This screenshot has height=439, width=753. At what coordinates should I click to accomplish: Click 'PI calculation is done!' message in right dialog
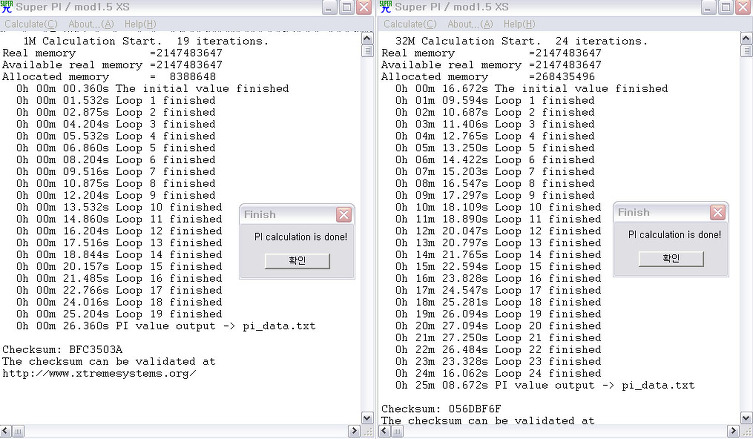pyautogui.click(x=675, y=234)
